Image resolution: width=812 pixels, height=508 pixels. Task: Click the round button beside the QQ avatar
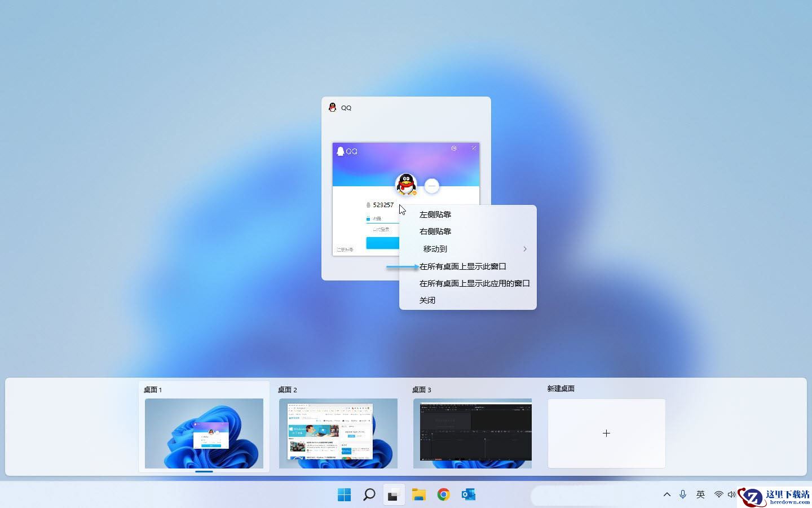(x=432, y=186)
